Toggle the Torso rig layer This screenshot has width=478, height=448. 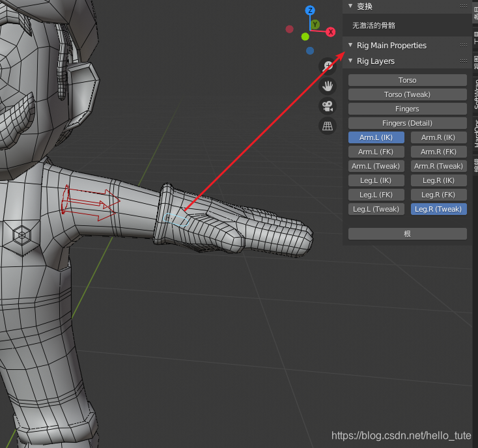coord(407,80)
